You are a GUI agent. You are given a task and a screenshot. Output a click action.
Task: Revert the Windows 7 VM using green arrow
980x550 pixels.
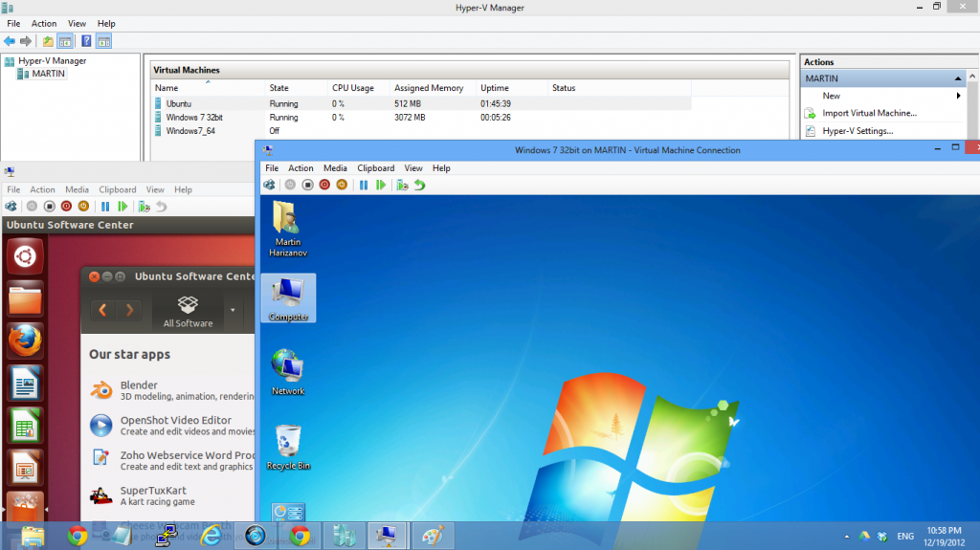pos(419,185)
